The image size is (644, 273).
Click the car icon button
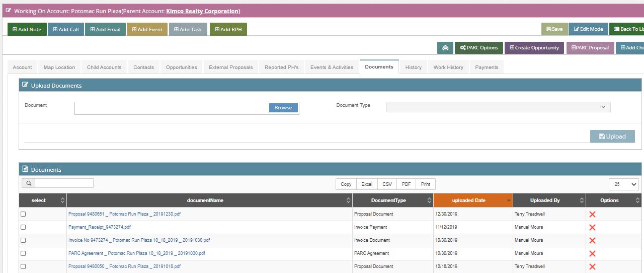[445, 48]
